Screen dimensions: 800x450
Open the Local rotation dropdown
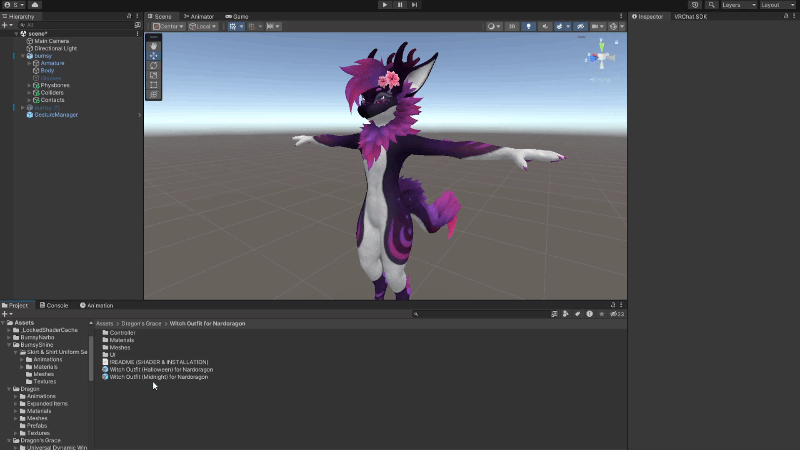(203, 27)
